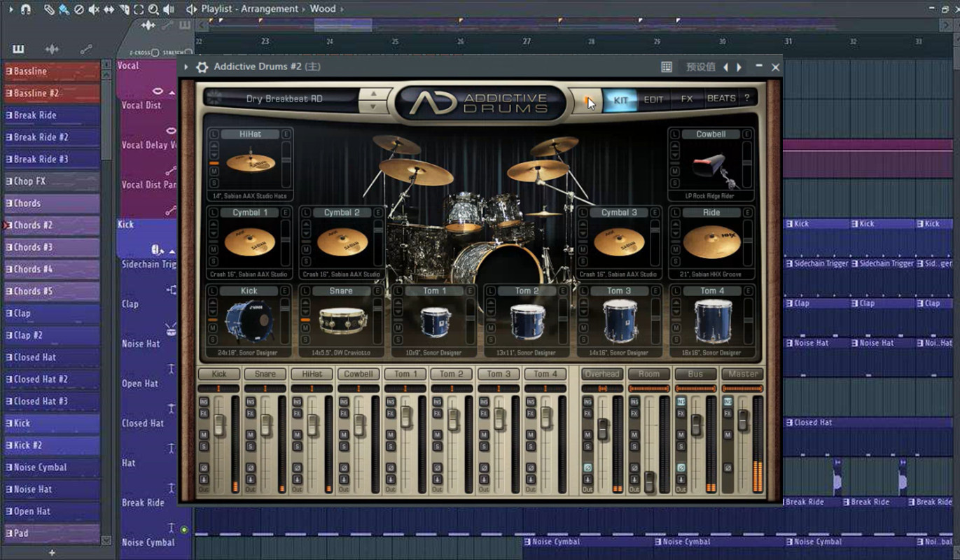Switch to the FX page
Image resolution: width=960 pixels, height=560 pixels.
point(686,99)
